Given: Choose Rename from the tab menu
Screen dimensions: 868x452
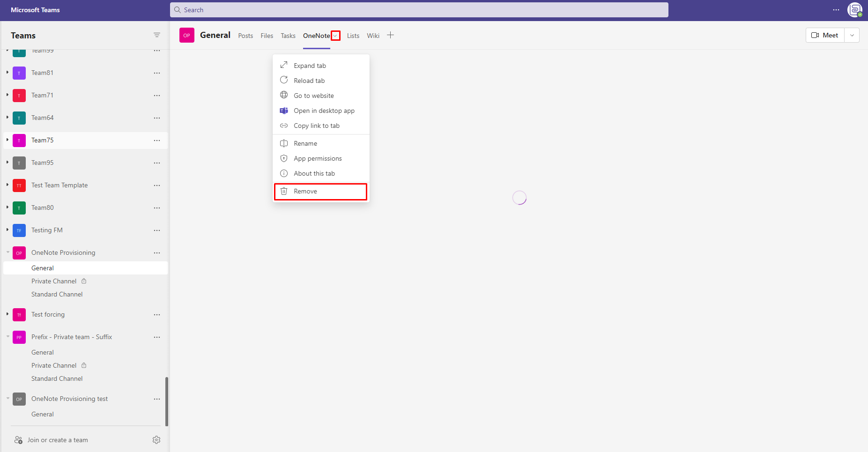Looking at the screenshot, I should coord(321,143).
